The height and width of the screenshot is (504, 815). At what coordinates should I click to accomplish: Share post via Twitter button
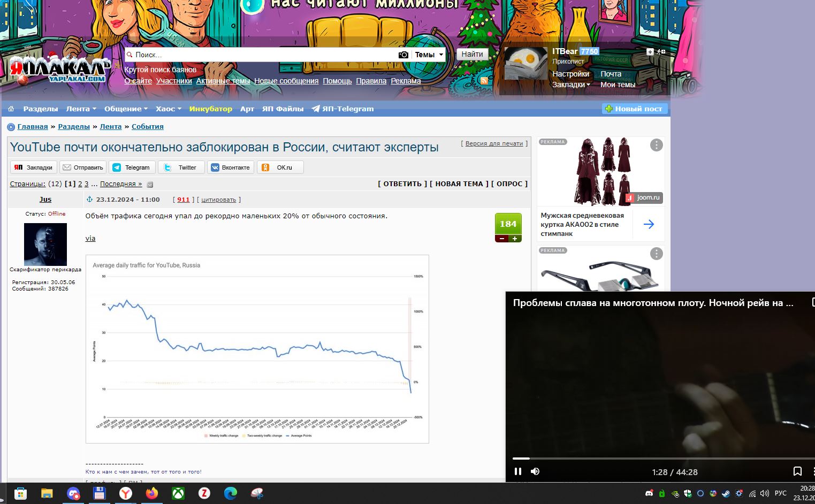pos(181,167)
